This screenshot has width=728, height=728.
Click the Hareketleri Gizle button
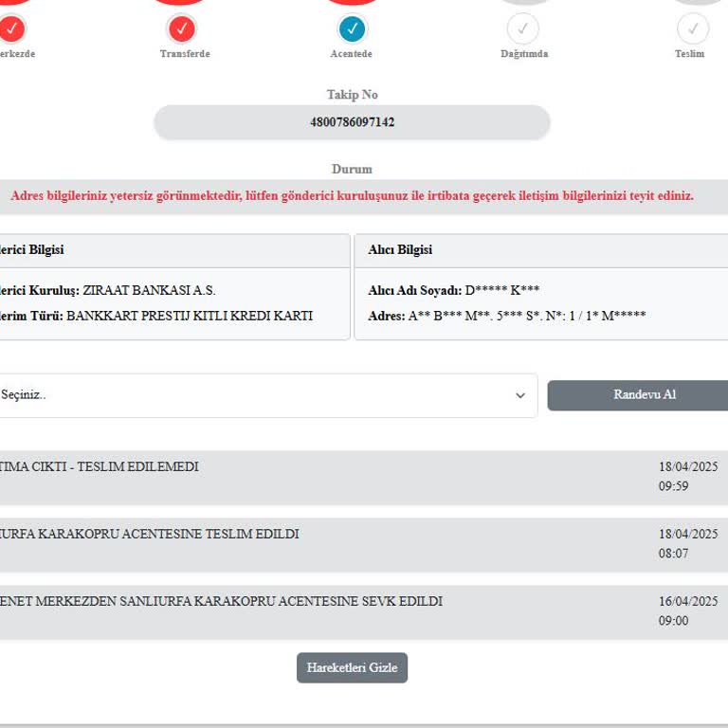tap(353, 667)
